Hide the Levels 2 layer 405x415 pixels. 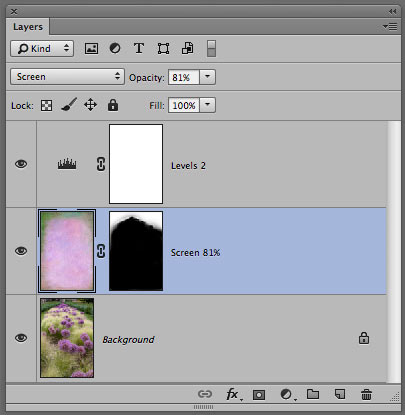point(21,164)
